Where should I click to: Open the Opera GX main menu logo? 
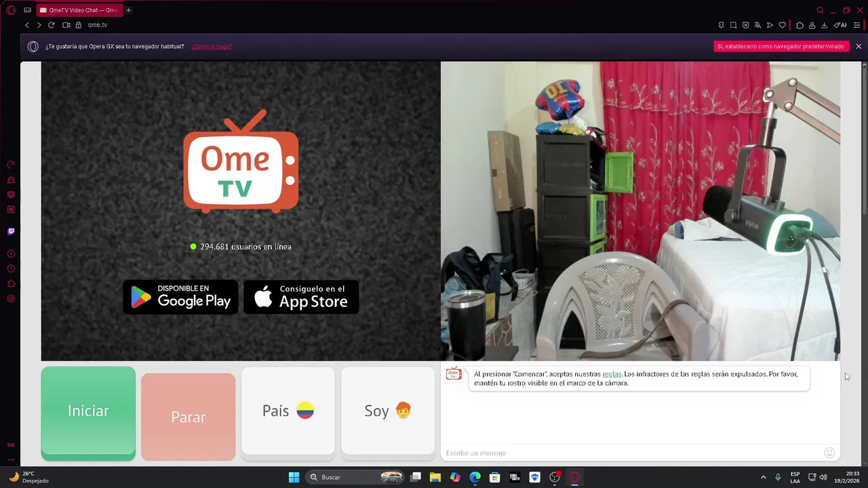pos(11,10)
